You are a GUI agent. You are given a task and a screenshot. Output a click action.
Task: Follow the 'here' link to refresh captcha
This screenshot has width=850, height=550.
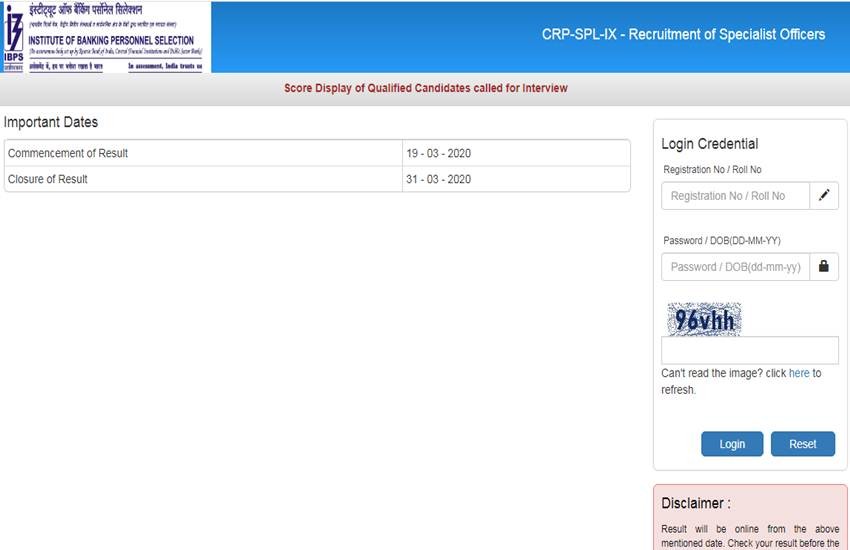(799, 373)
